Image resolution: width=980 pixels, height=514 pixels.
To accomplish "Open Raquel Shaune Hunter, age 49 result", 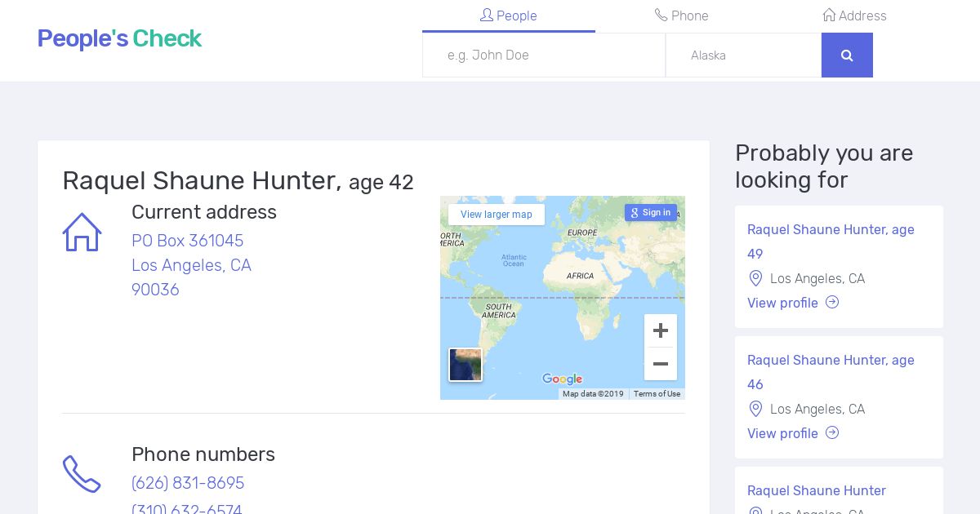I will [x=831, y=241].
